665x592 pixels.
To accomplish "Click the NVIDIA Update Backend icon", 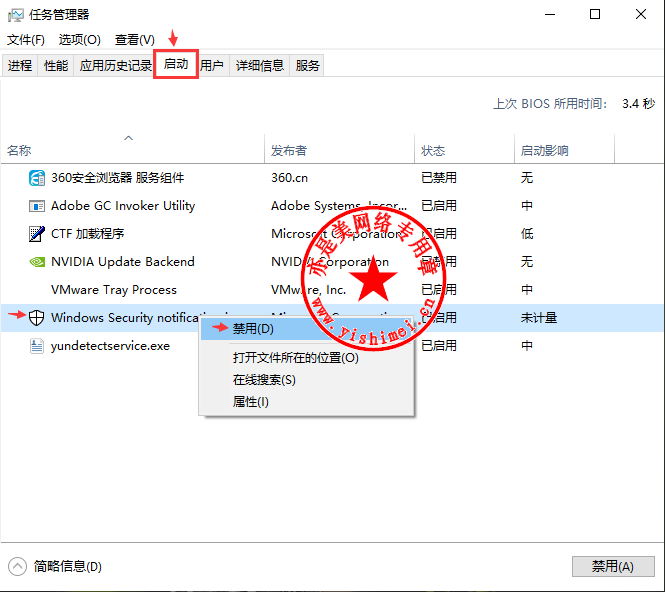I will coord(37,262).
